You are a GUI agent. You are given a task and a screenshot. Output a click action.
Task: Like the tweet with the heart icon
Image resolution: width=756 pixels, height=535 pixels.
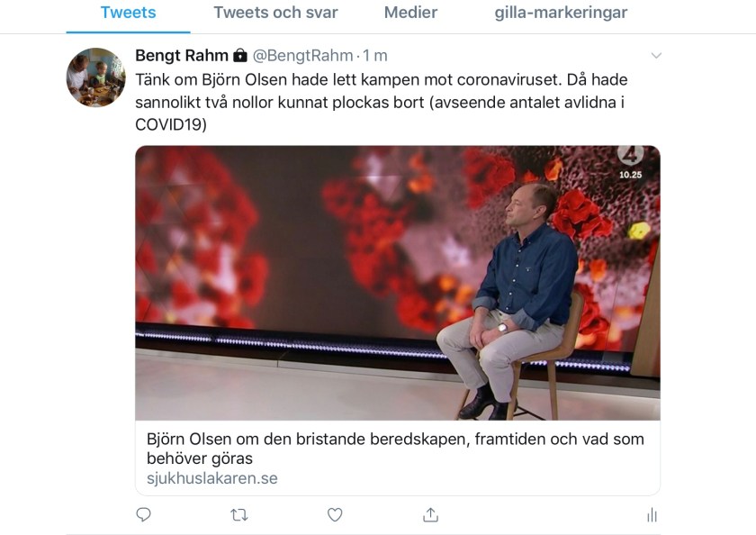(x=335, y=514)
